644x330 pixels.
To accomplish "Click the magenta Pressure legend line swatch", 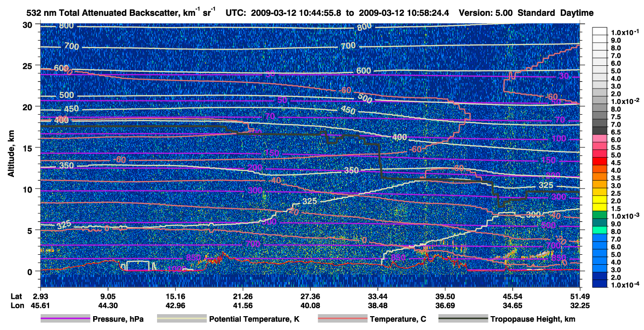I will pos(65,320).
